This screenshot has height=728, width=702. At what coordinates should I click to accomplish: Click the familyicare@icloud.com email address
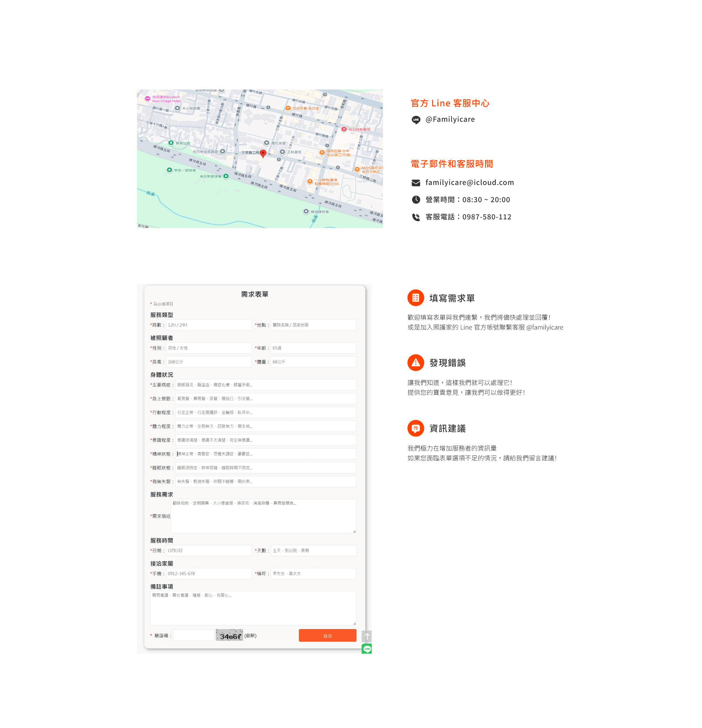469,182
